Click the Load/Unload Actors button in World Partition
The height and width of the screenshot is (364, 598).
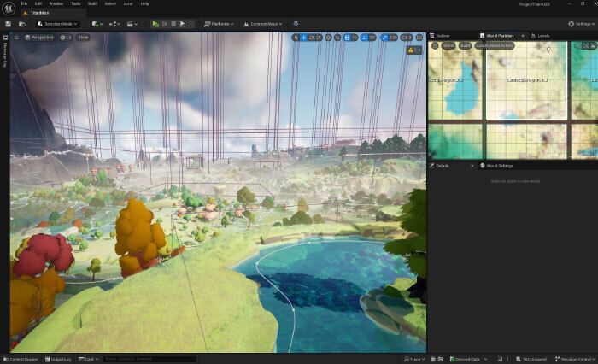click(495, 45)
